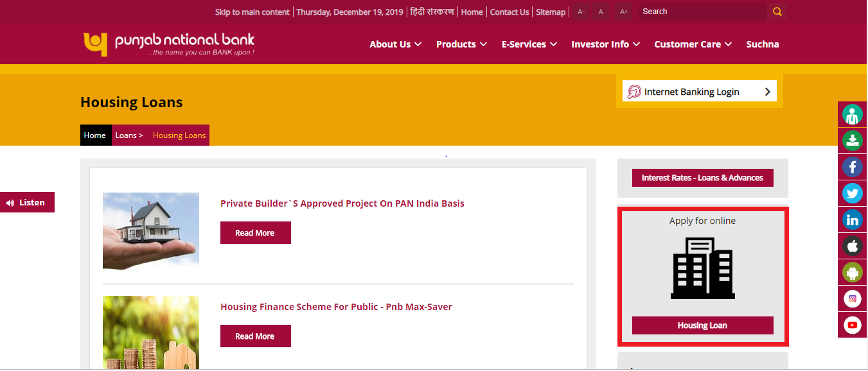Image resolution: width=868 pixels, height=371 pixels.
Task: Select Home in the breadcrumb
Action: [94, 135]
